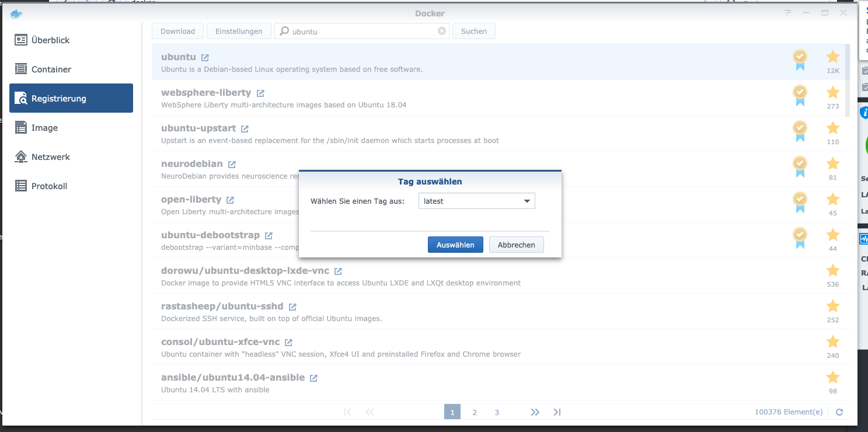Open external link icon next to websphere-liberty
This screenshot has height=432, width=868.
[260, 93]
